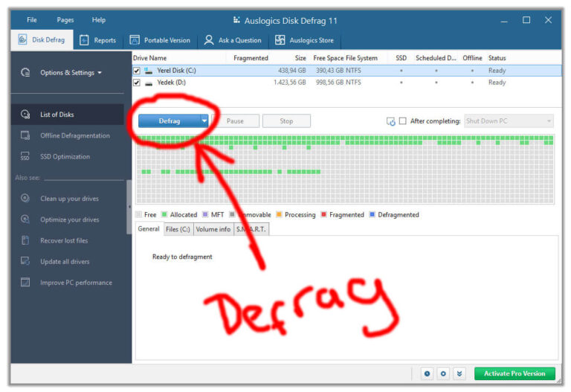
Task: Click the Pause button
Action: pos(235,121)
